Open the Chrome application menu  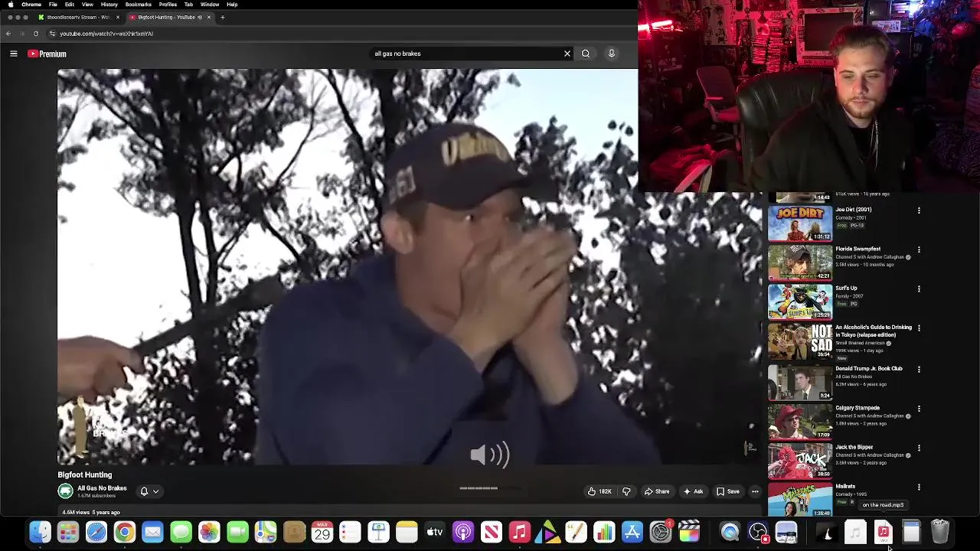31,5
